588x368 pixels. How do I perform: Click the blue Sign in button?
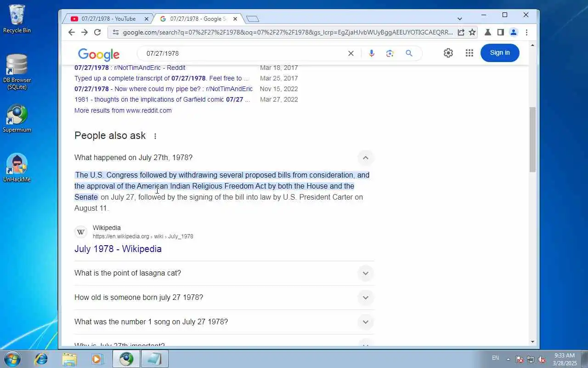pos(500,53)
